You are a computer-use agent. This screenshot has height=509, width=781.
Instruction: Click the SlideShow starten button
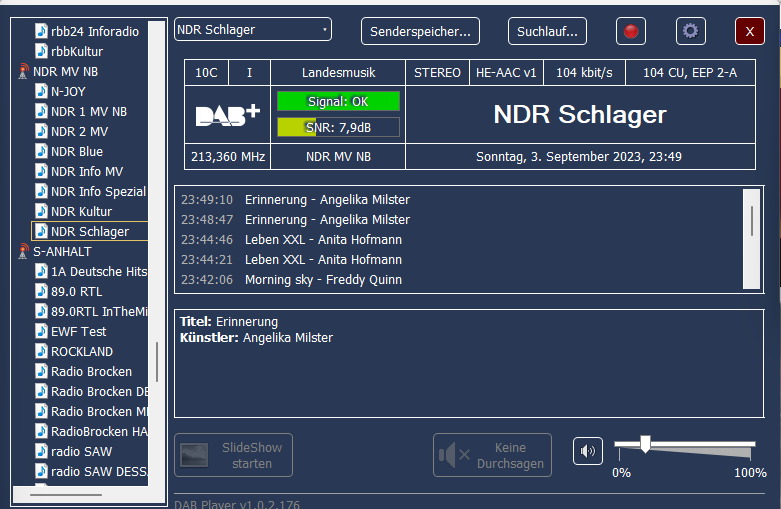[x=234, y=455]
